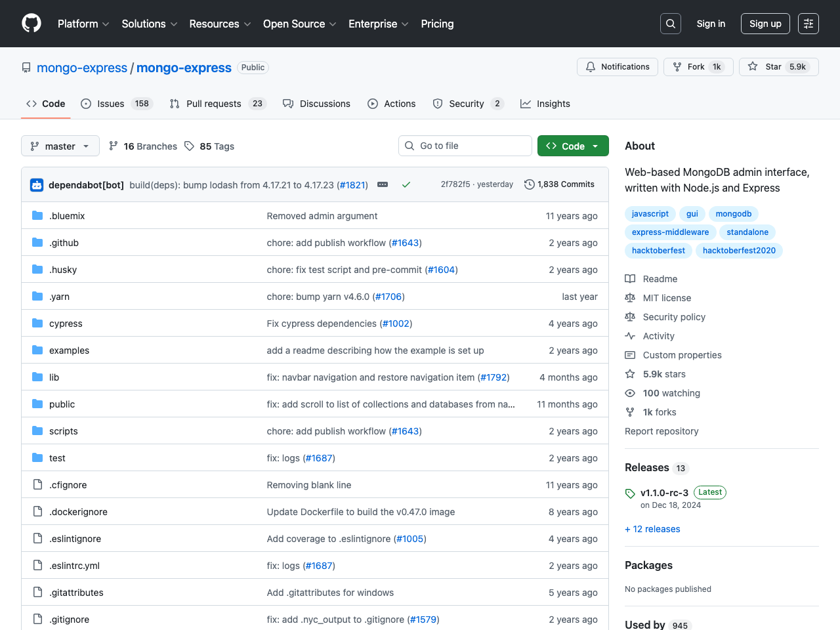The width and height of the screenshot is (840, 630).
Task: Expand the Resources menu chevron
Action: tap(247, 24)
